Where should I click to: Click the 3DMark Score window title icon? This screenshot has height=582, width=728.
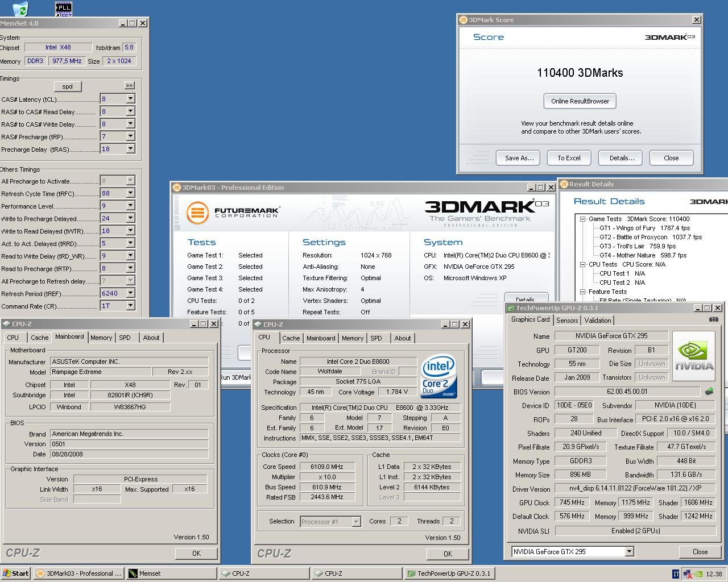(463, 20)
